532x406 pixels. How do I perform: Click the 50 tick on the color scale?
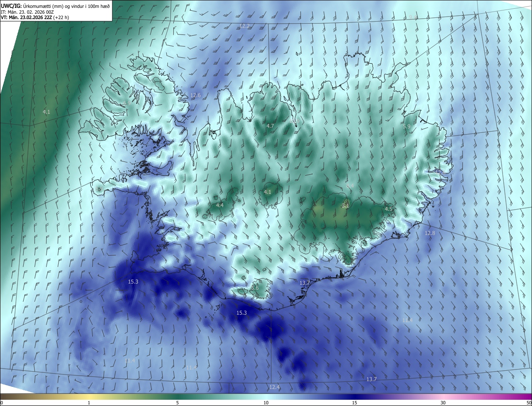tap(529, 403)
